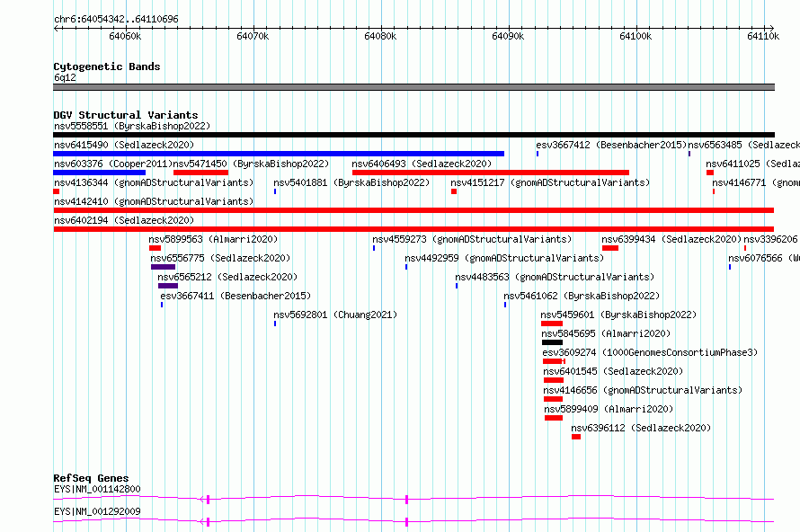Click nsv6565212 (Sedlazeck2020) label
This screenshot has height=532, width=800.
click(x=227, y=277)
